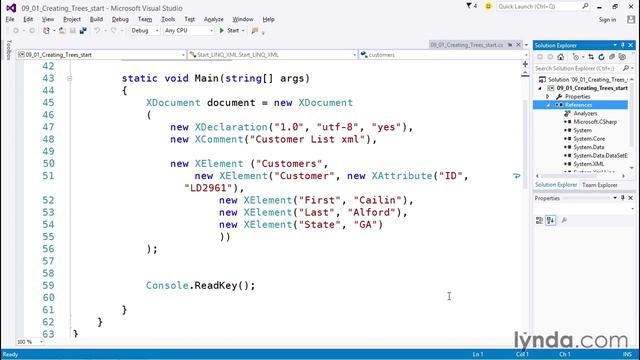Select System.Core reference in Solution Explorer

click(589, 139)
